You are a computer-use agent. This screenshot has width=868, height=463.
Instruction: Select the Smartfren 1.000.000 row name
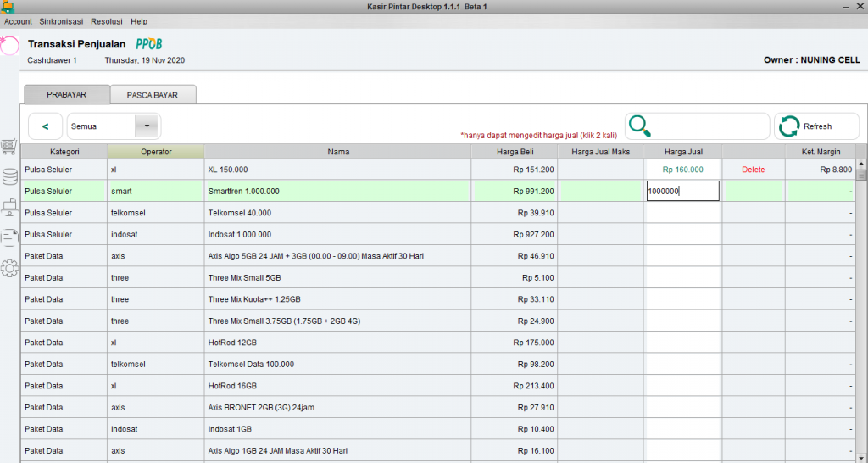(243, 191)
